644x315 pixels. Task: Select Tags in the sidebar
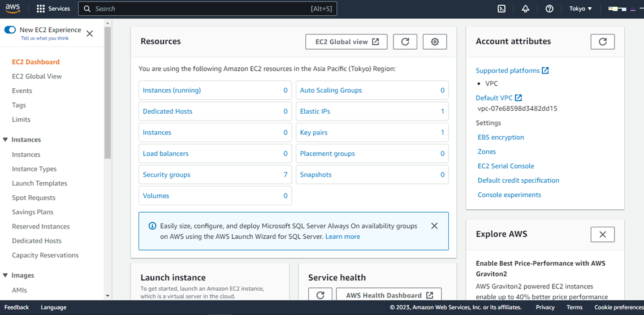tap(19, 105)
